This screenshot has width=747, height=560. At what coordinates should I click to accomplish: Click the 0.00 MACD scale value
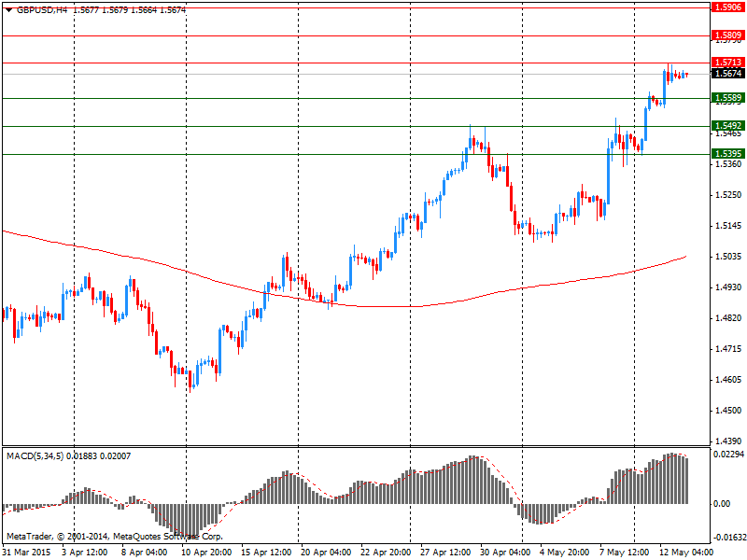(x=722, y=504)
